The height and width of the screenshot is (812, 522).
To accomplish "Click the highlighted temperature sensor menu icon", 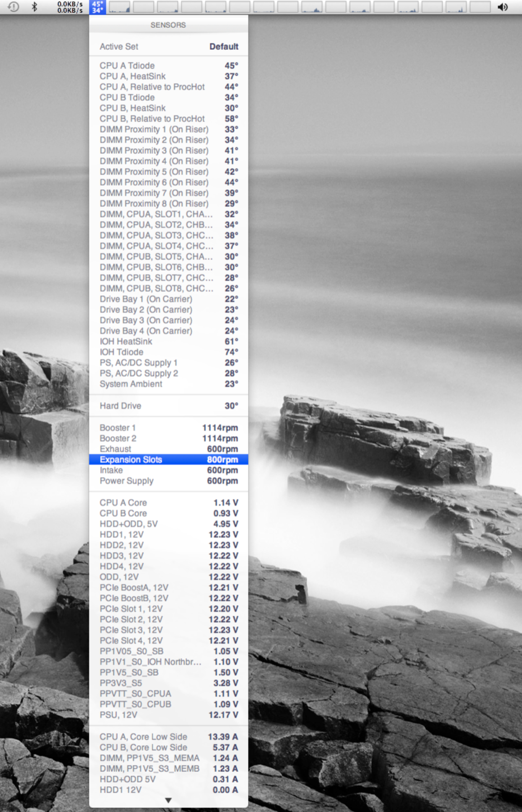I will point(98,7).
